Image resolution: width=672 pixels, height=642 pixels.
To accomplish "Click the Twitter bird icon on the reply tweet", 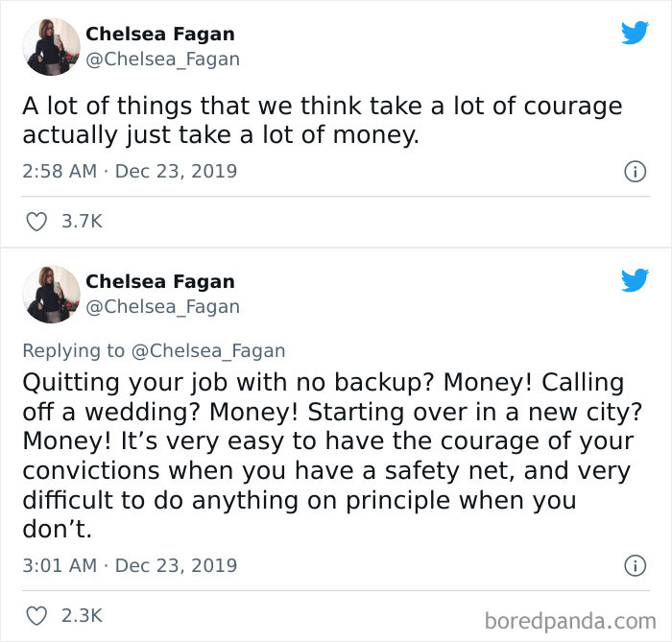I will coord(635,280).
